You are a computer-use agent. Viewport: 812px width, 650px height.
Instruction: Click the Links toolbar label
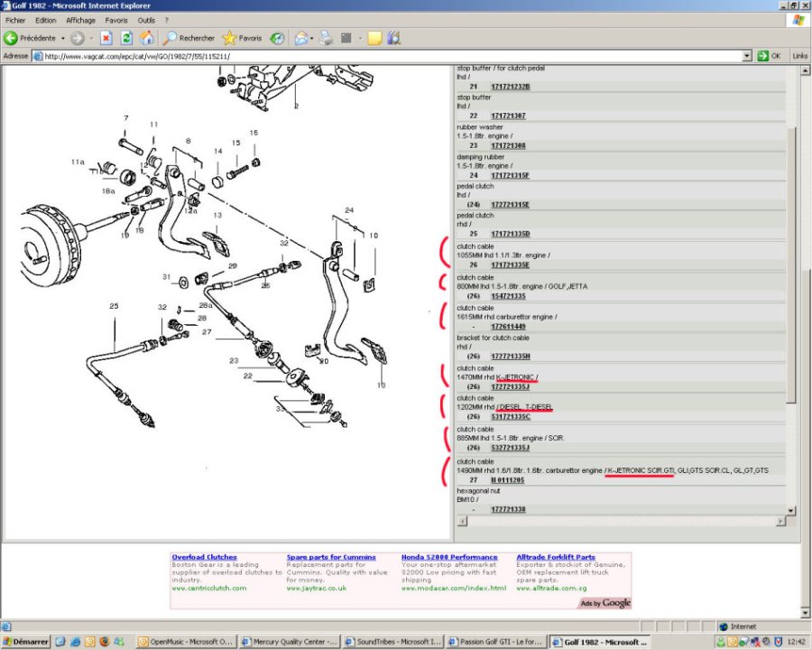[x=799, y=56]
